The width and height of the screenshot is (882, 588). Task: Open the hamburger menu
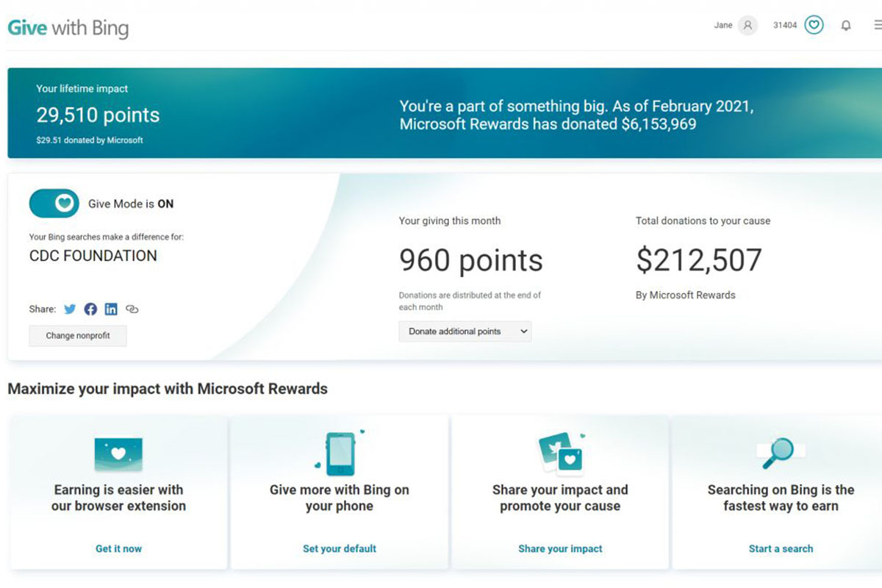(877, 26)
